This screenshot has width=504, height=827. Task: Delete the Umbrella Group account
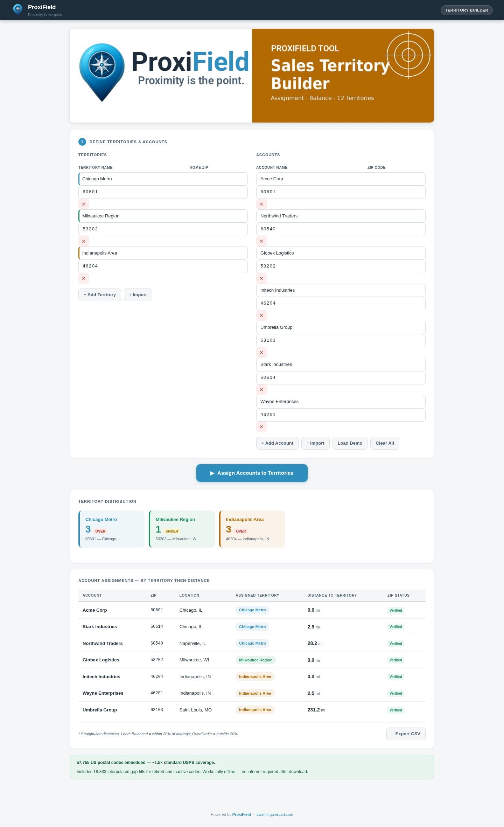tap(261, 353)
